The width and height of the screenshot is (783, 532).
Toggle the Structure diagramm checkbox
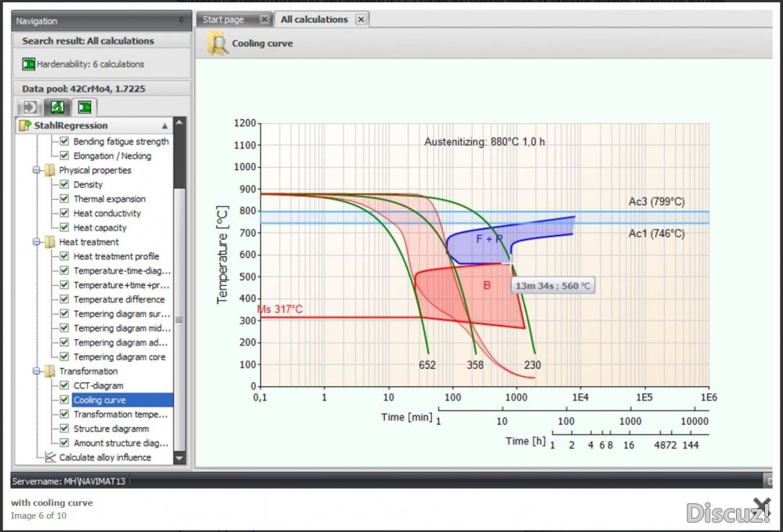(64, 429)
